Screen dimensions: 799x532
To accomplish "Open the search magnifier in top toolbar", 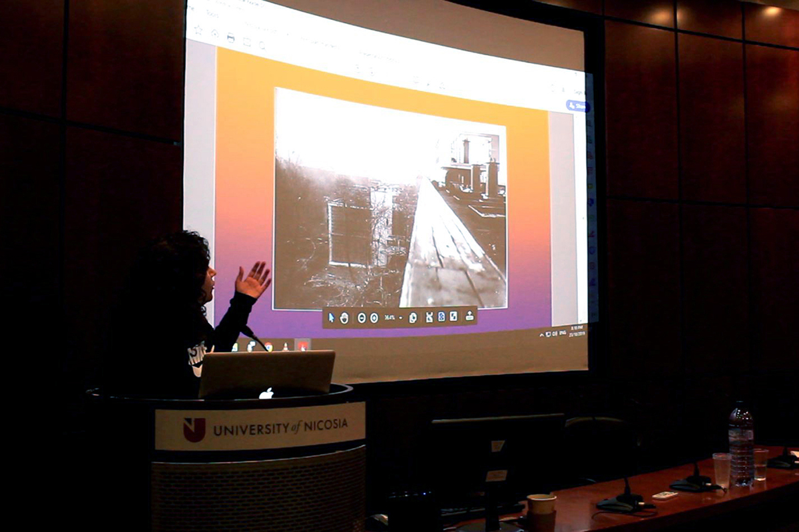I will [x=262, y=45].
